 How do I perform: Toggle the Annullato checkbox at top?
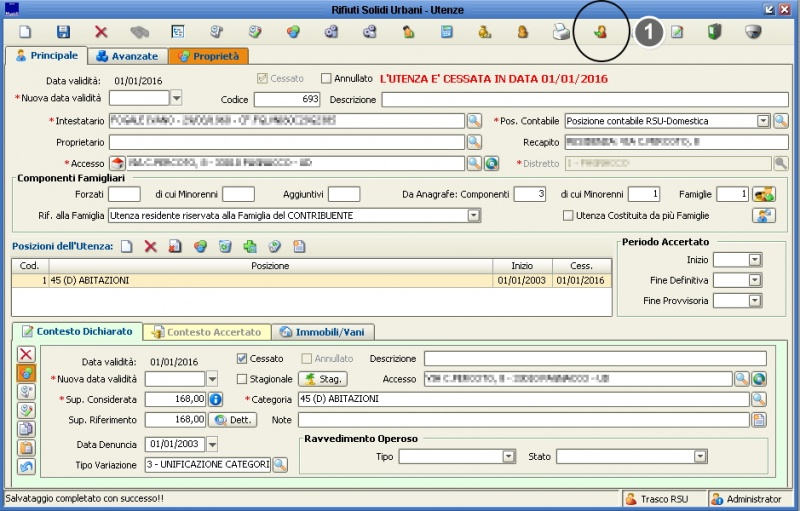[x=326, y=78]
